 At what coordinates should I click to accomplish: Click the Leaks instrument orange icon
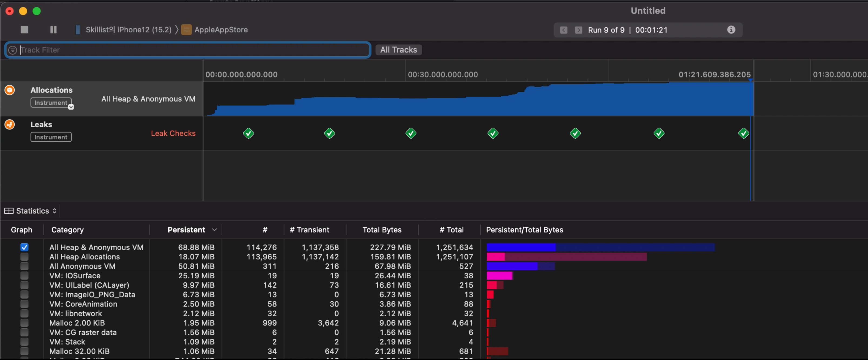pos(9,124)
